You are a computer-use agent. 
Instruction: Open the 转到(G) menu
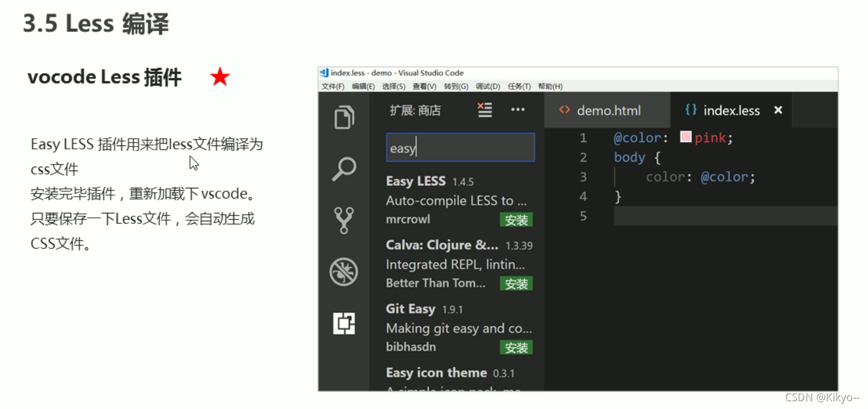(456, 86)
